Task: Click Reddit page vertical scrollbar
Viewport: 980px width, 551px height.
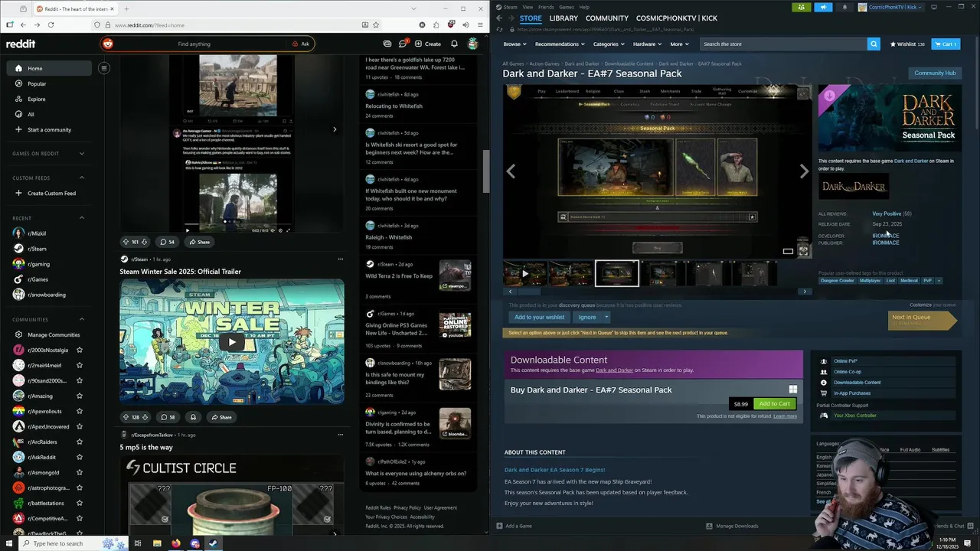Action: [x=485, y=171]
